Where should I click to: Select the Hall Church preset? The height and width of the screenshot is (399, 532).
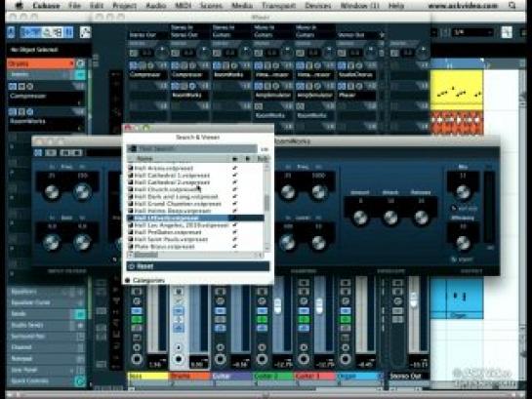click(x=167, y=189)
